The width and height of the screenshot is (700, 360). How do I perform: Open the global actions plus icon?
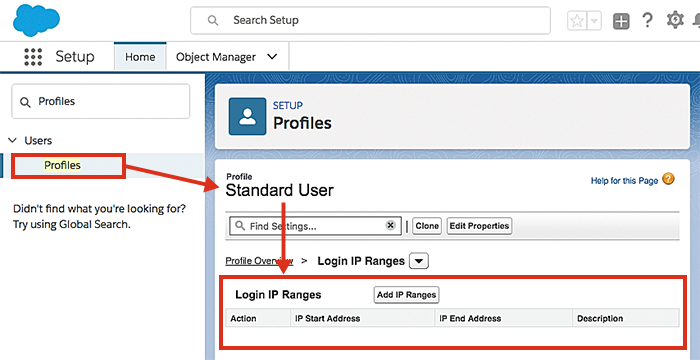(621, 21)
